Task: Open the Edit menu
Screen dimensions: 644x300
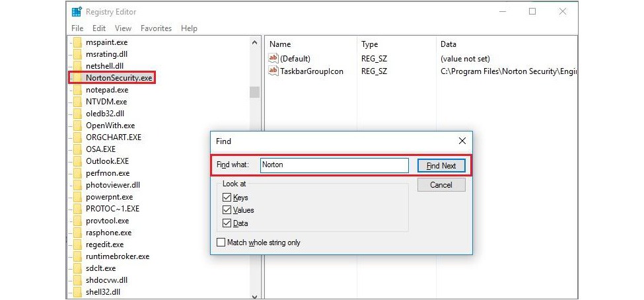Action: pos(99,28)
